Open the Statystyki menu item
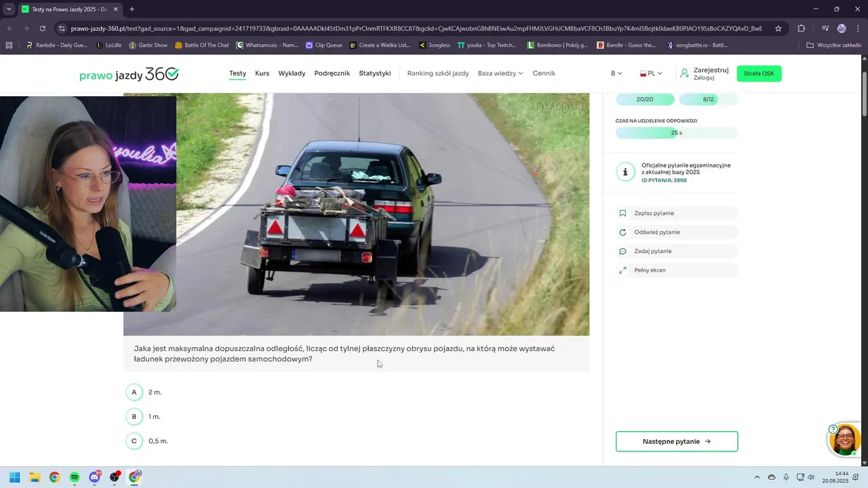 tap(375, 73)
